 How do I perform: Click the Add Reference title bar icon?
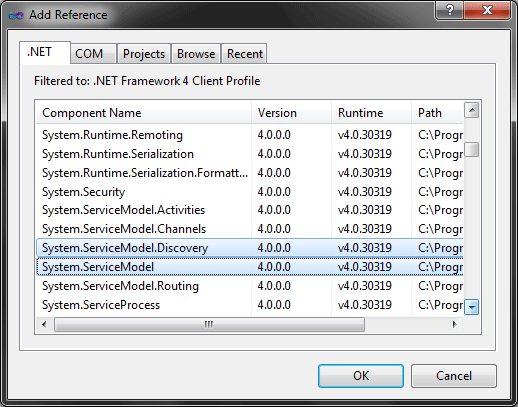click(x=16, y=15)
